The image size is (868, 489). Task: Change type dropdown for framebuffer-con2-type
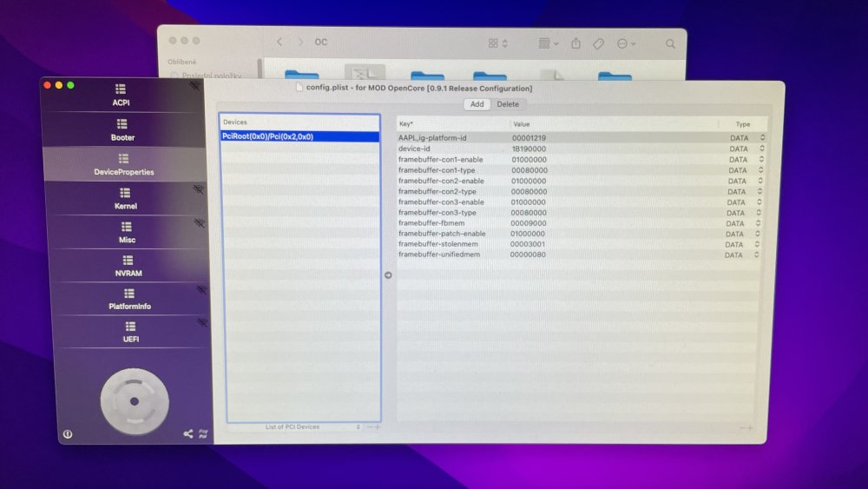[759, 191]
